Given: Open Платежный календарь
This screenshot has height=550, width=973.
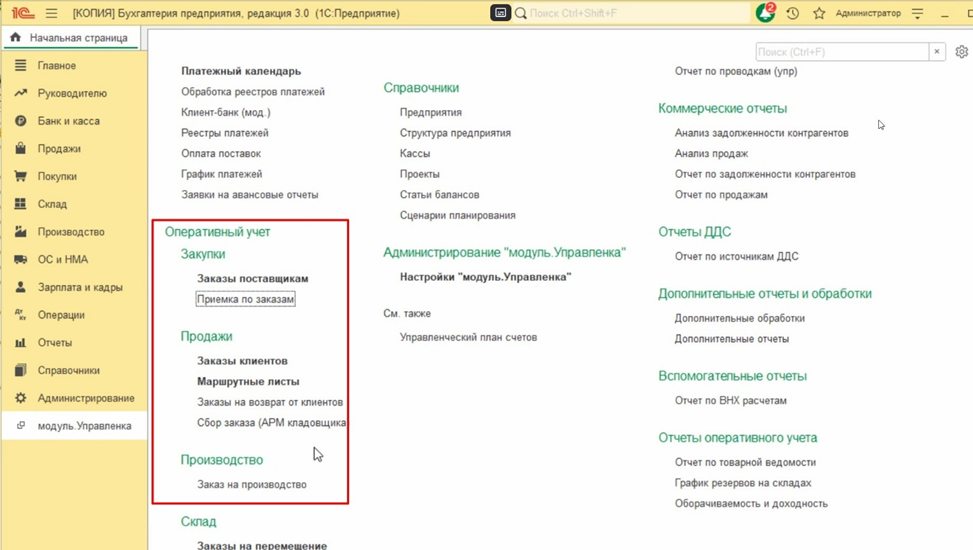Looking at the screenshot, I should coord(241,71).
